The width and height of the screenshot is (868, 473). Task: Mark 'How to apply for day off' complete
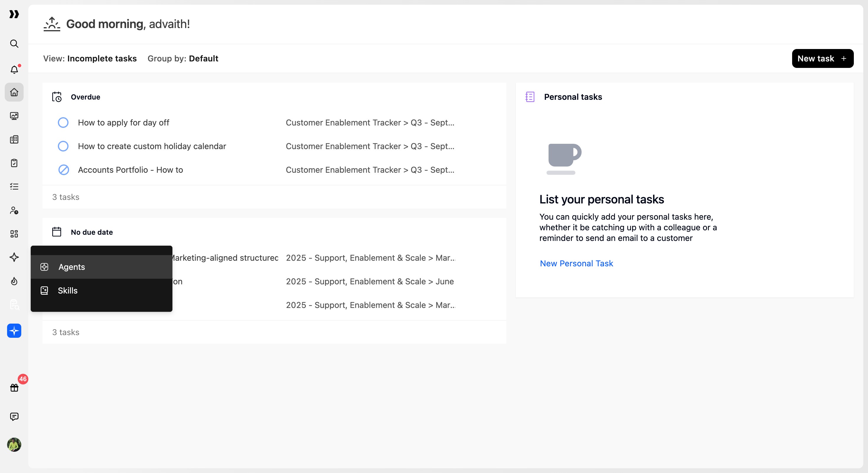coord(63,123)
